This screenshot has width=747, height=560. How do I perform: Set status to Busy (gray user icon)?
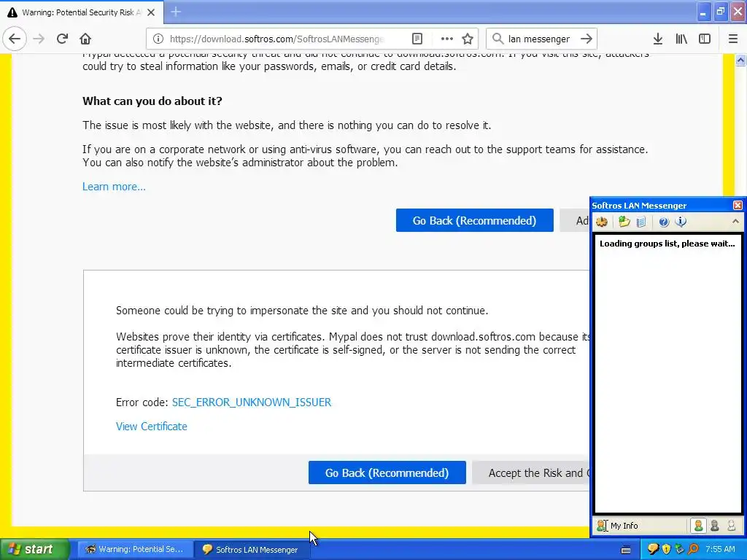pyautogui.click(x=715, y=526)
